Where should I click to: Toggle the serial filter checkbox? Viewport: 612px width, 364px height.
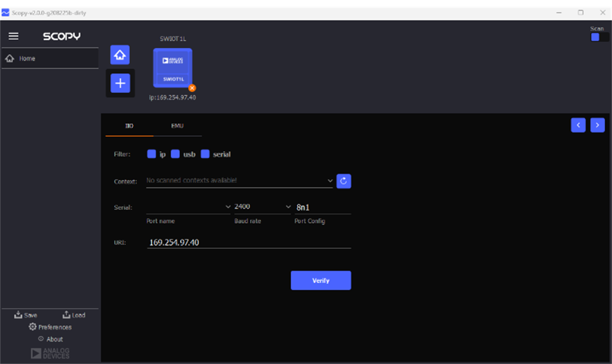pos(205,154)
